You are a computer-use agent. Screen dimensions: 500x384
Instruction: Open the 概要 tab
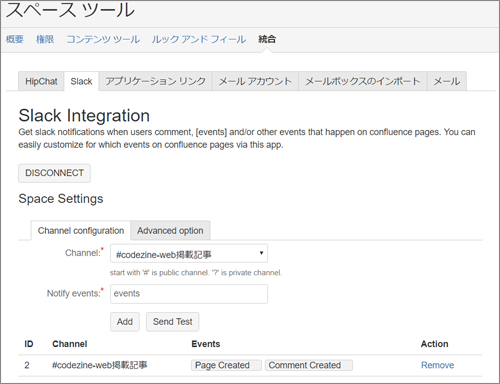(15, 39)
